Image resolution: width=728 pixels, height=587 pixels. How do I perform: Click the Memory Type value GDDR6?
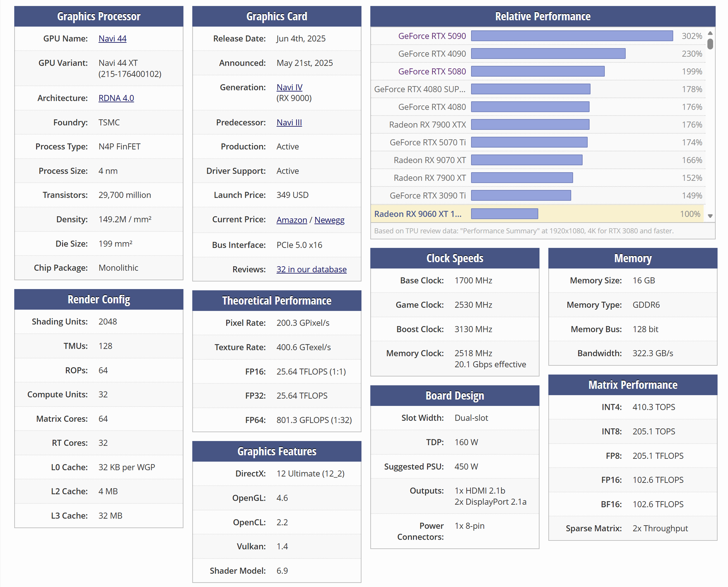pos(646,305)
